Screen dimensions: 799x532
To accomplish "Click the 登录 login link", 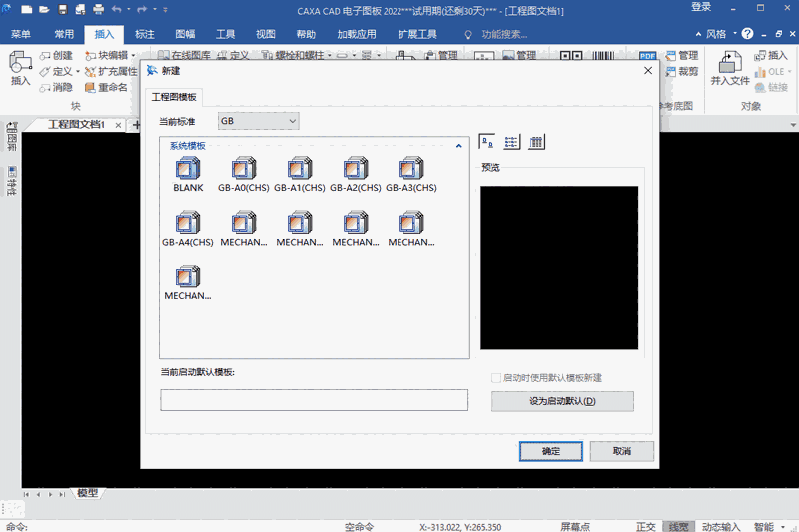I will click(701, 7).
